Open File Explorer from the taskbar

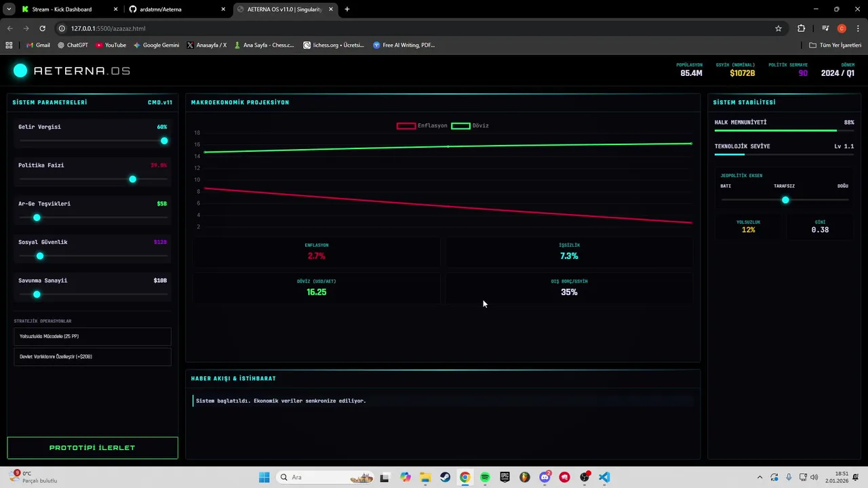click(425, 477)
